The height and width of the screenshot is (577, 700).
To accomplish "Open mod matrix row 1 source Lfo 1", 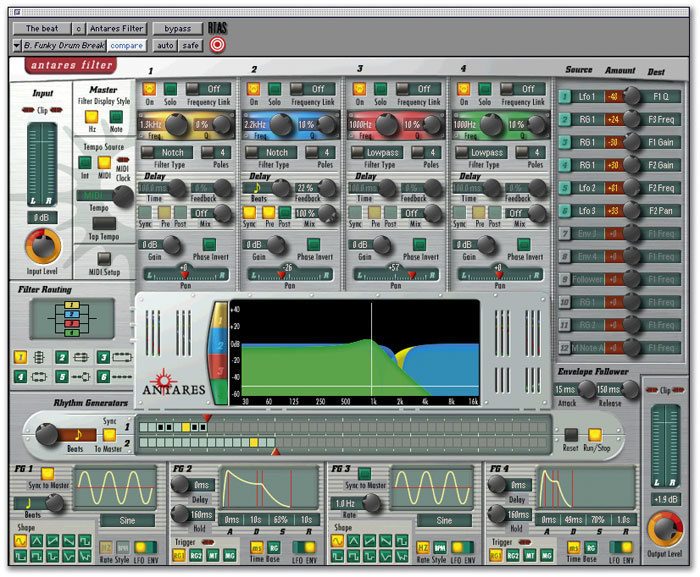I will 588,96.
